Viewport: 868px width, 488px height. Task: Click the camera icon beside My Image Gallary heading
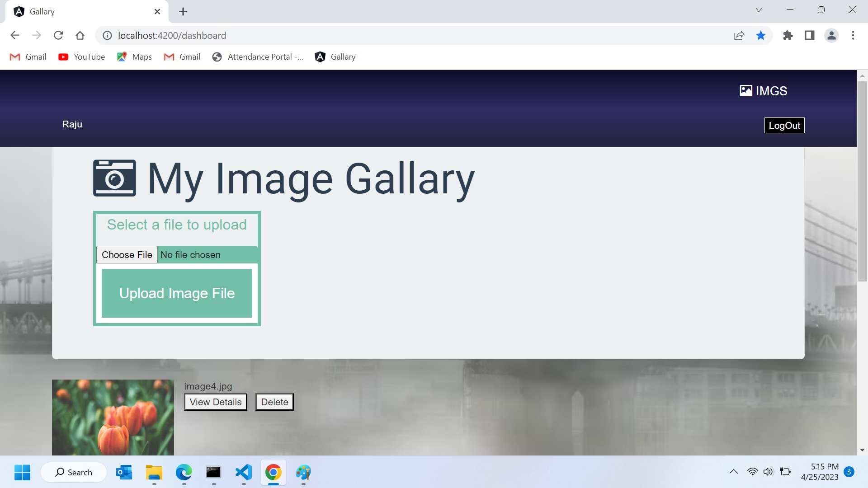tap(114, 178)
